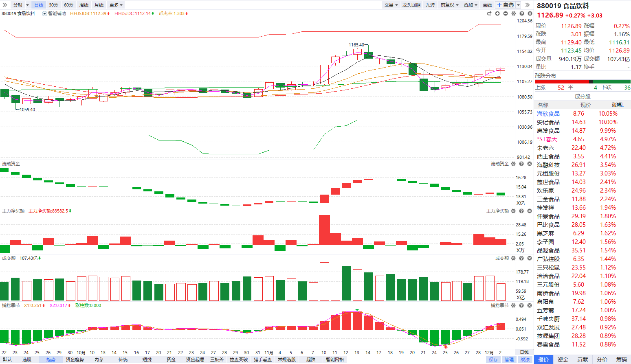Select the 资金趋势 indicator tab
The width and height of the screenshot is (631, 364).
coord(75,360)
